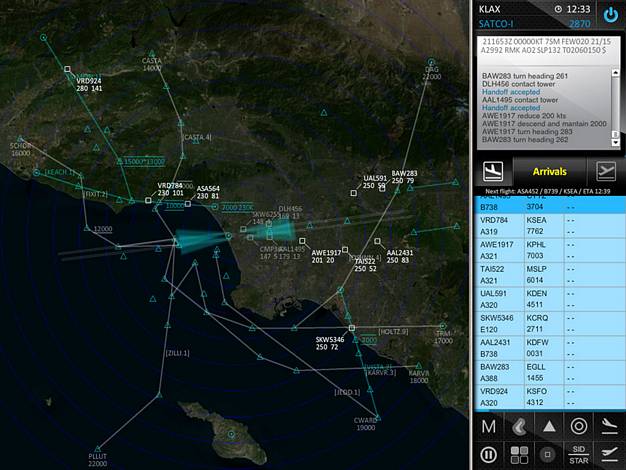The image size is (626, 470).
Task: Toggle the weather radar blob icon
Action: (x=518, y=427)
